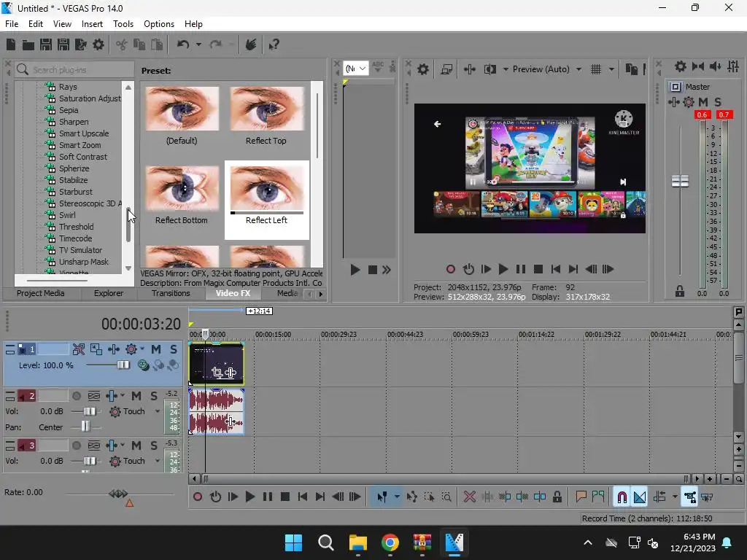Mute video track 1
This screenshot has height=560, width=747.
click(x=156, y=349)
